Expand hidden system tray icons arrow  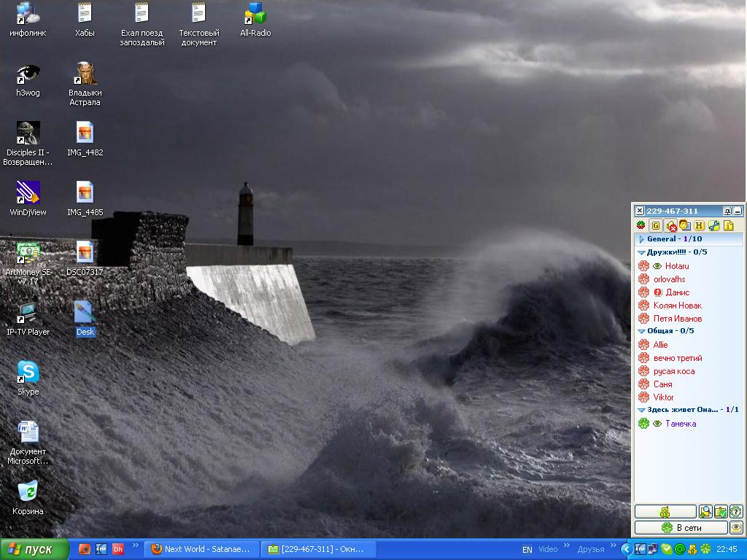point(627,550)
